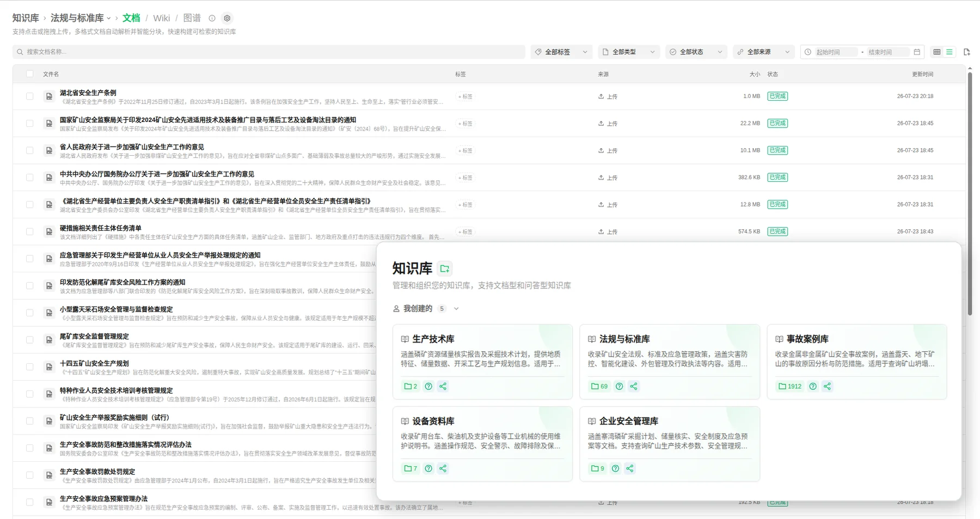
Task: Click share icon on 企业安全管理库 card
Action: pos(630,468)
